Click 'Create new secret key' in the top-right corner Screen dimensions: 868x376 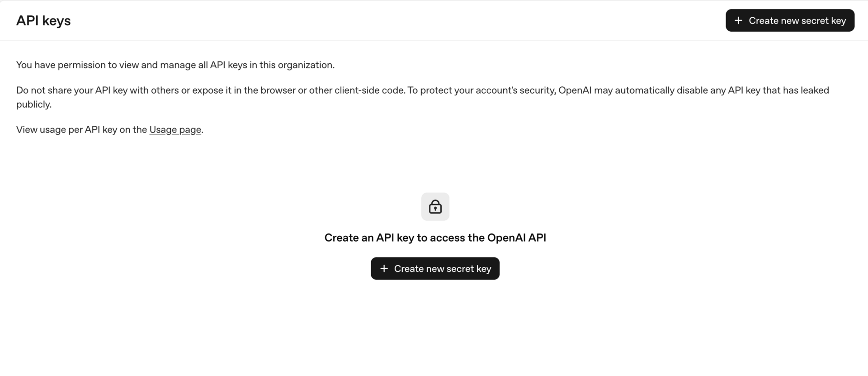[x=789, y=20]
